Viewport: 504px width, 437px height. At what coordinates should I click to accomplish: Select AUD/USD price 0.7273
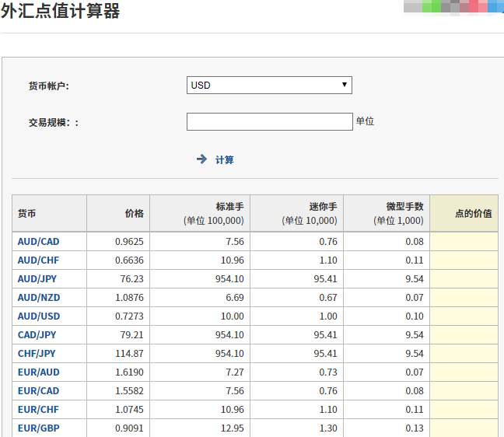[x=129, y=316]
